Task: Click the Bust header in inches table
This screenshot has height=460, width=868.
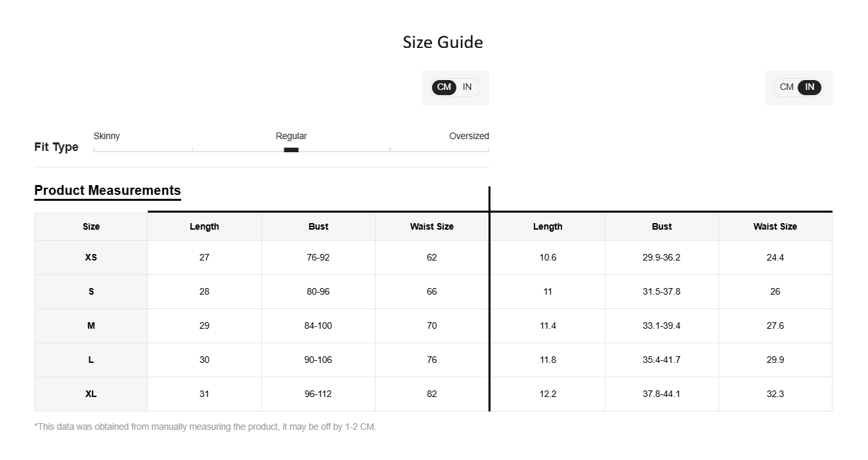Action: tap(662, 226)
